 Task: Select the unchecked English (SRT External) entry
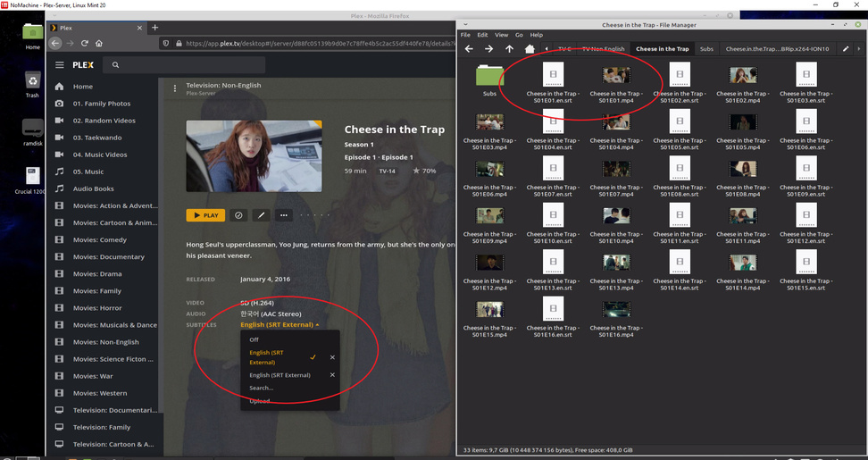[x=280, y=375]
